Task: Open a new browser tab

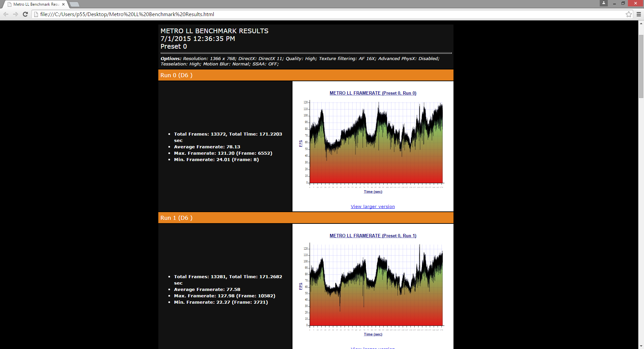Action: [x=74, y=4]
